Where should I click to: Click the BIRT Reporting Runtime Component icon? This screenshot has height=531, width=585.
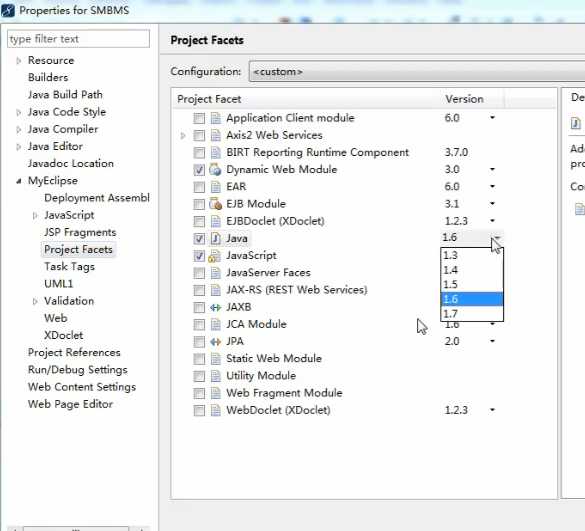pos(215,152)
